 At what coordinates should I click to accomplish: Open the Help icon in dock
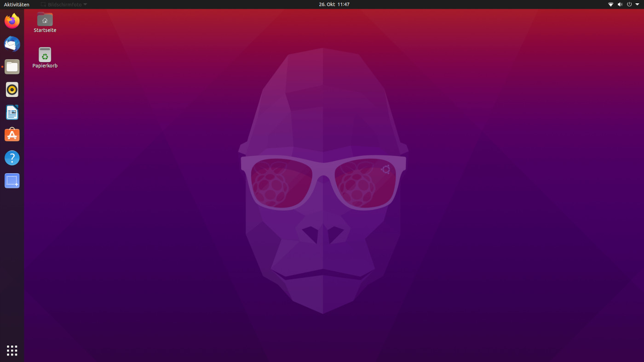pyautogui.click(x=12, y=158)
